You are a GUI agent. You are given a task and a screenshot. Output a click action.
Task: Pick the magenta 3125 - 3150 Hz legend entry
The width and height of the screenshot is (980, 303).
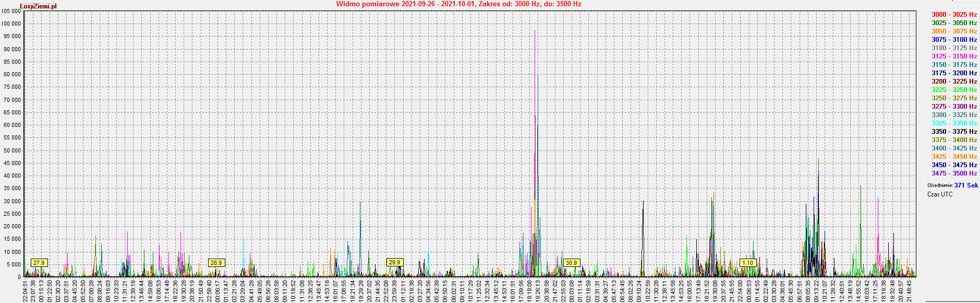(954, 56)
